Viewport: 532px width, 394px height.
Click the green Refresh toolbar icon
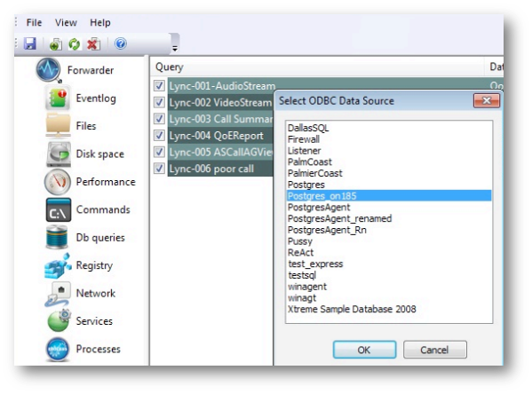75,44
